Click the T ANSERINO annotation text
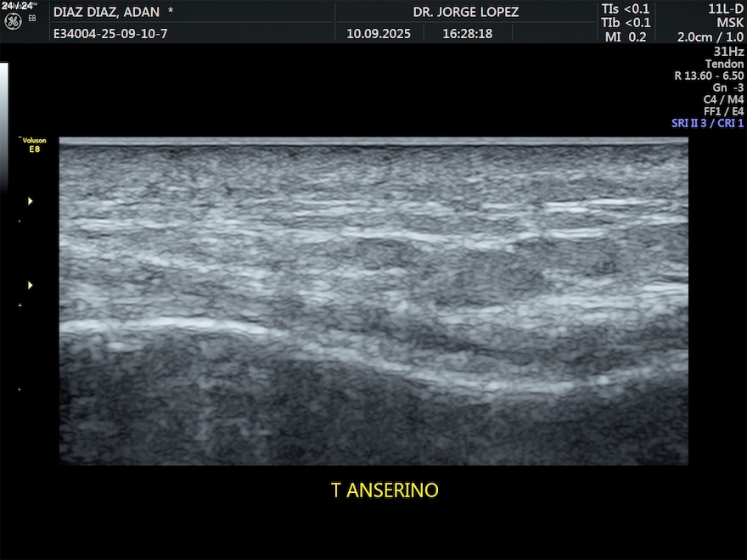747x560 pixels. click(x=385, y=490)
